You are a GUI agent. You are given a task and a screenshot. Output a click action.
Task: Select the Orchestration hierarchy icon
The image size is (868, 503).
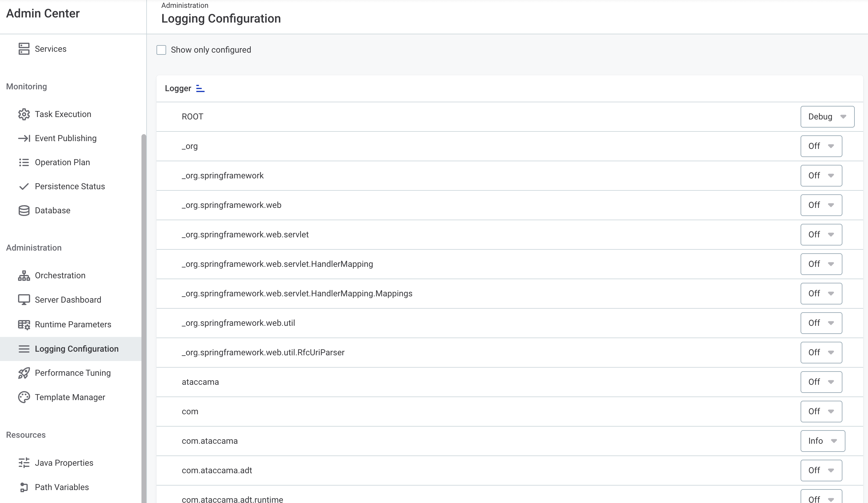click(24, 276)
